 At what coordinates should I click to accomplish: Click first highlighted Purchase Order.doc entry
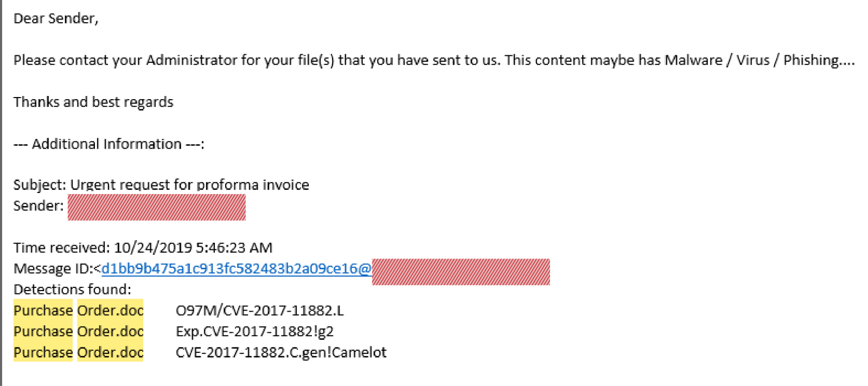coord(79,310)
